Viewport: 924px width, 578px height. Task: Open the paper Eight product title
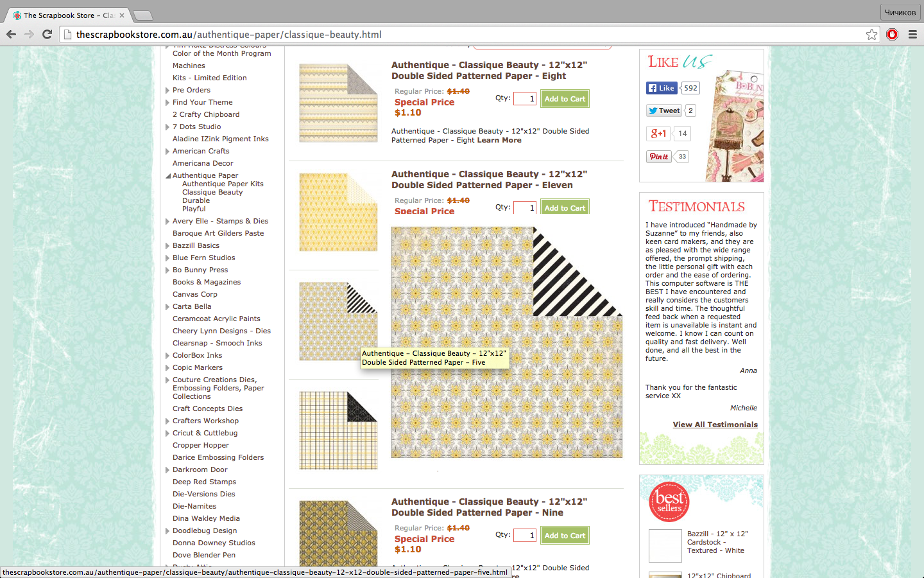coord(489,71)
